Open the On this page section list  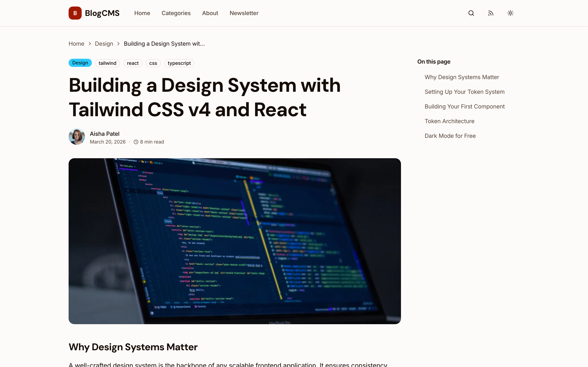click(434, 62)
